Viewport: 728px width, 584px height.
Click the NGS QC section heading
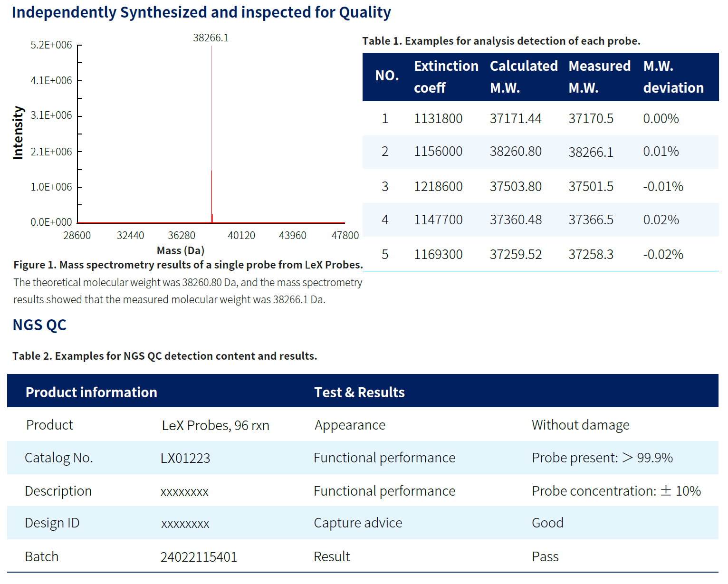pos(39,325)
